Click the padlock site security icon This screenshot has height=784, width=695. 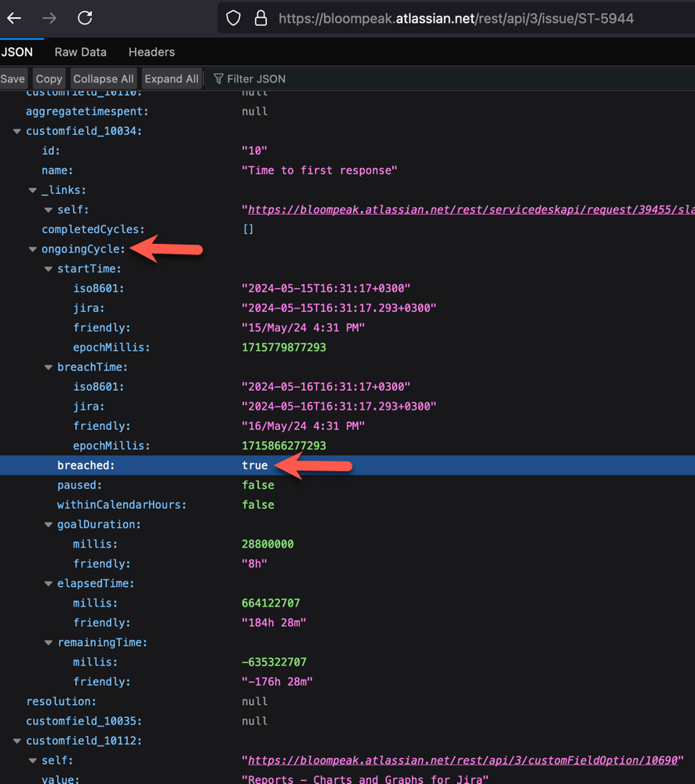pyautogui.click(x=260, y=18)
